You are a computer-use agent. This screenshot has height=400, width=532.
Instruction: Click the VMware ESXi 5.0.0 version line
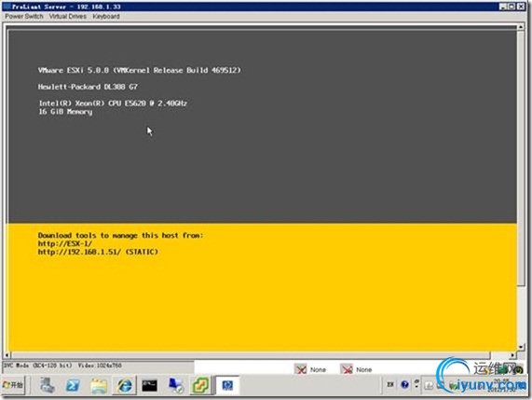click(x=140, y=70)
